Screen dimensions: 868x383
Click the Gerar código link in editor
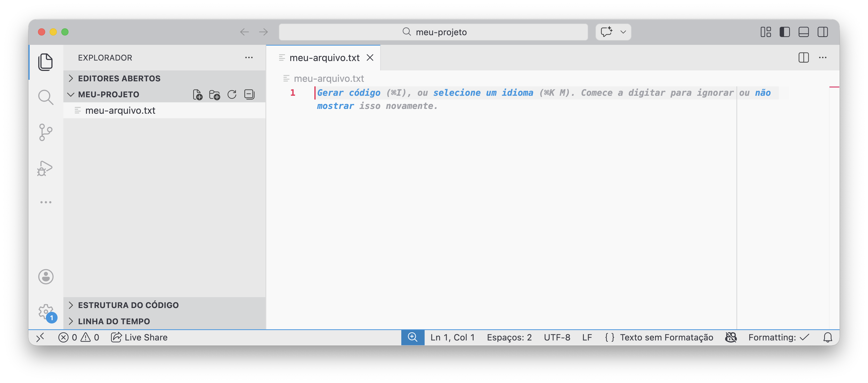[x=349, y=93]
